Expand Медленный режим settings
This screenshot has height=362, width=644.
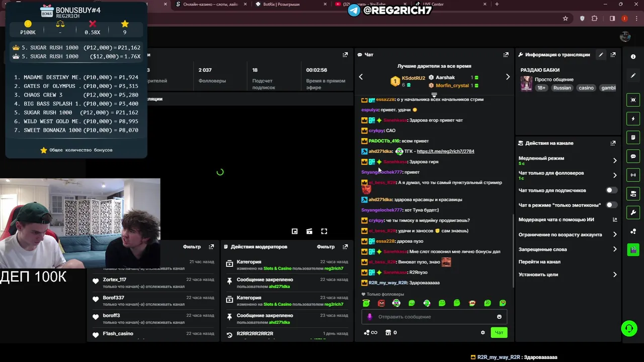[615, 160]
